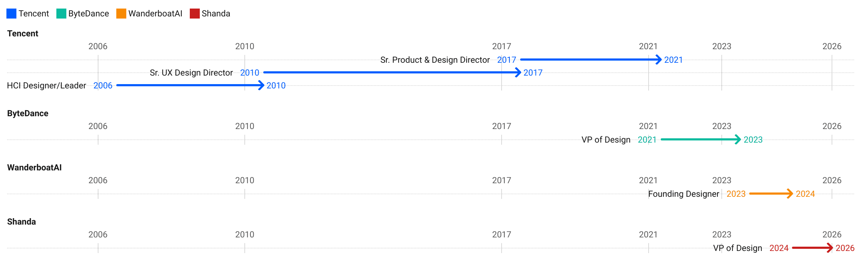Click the red arrowhead ending at 2026
868x262 pixels.
(x=830, y=248)
